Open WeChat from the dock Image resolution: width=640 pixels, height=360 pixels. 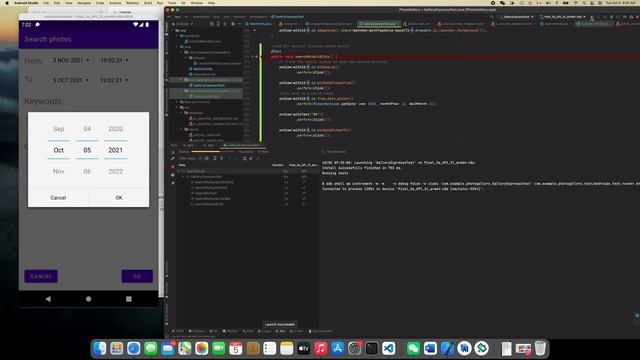pyautogui.click(x=413, y=348)
